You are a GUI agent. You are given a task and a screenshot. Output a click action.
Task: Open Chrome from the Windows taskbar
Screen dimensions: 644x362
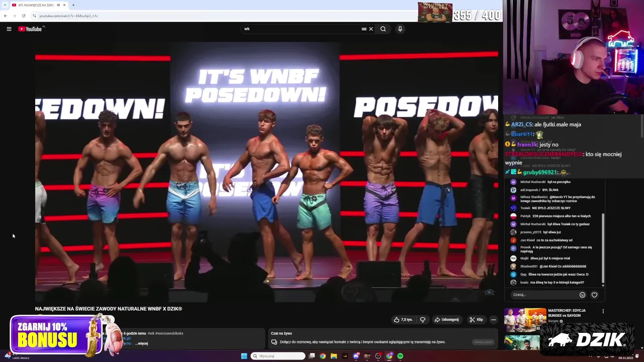pyautogui.click(x=323, y=356)
